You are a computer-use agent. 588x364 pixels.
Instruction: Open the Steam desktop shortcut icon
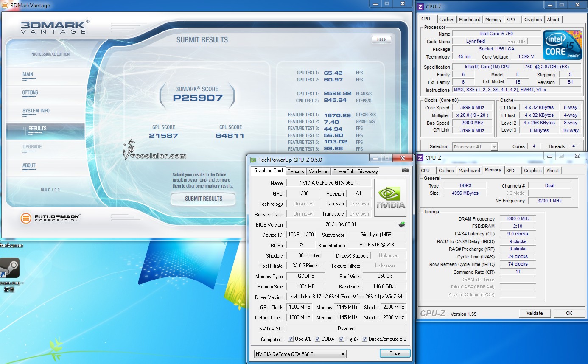click(x=9, y=268)
